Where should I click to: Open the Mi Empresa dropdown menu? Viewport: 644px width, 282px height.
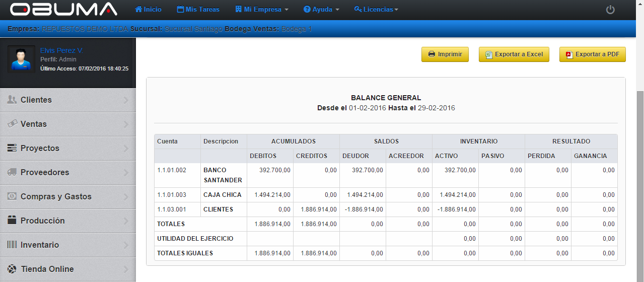click(261, 10)
